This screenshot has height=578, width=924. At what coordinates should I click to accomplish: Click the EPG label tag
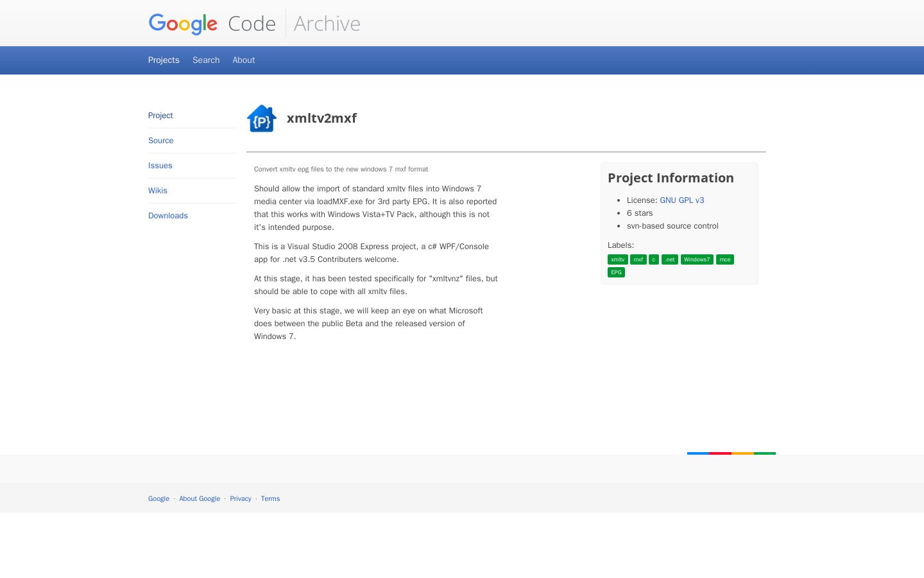pyautogui.click(x=617, y=272)
